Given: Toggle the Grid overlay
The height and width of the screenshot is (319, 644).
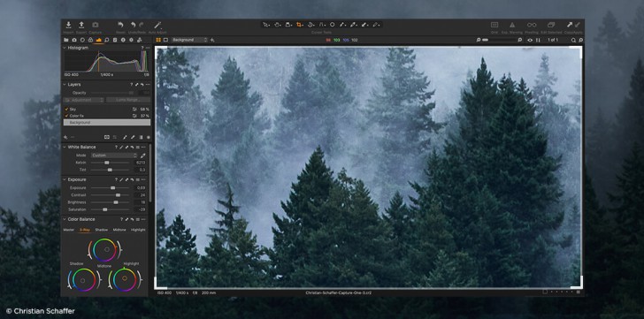Looking at the screenshot, I should (x=494, y=25).
